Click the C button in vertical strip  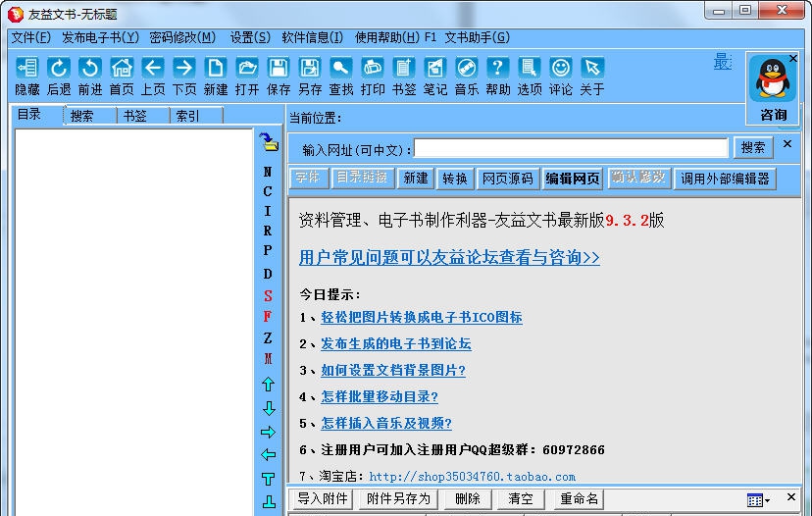[x=267, y=191]
